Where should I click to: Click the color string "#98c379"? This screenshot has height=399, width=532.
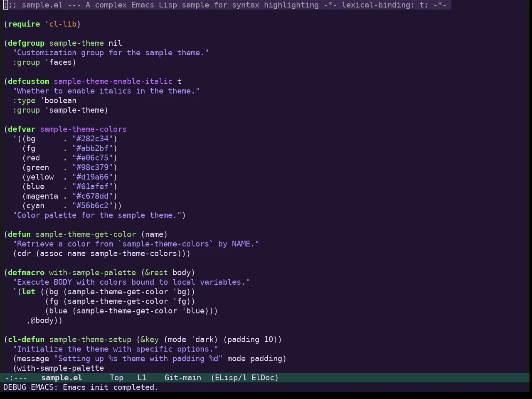pos(93,167)
